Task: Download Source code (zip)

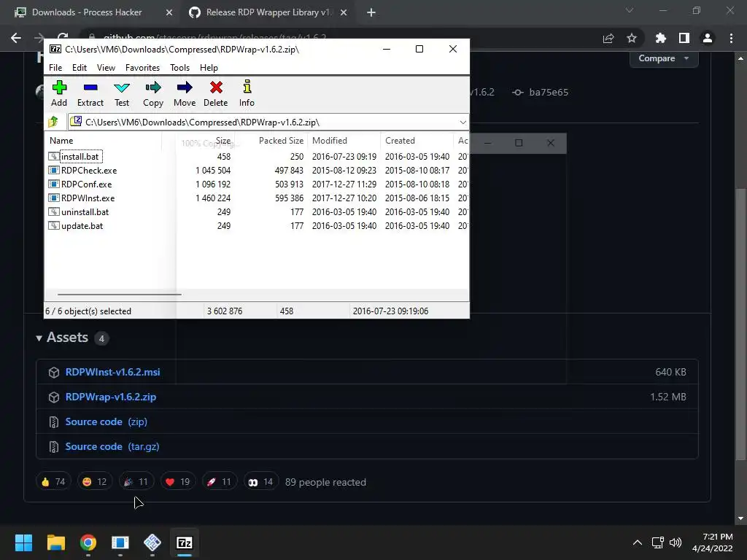Action: (107, 421)
